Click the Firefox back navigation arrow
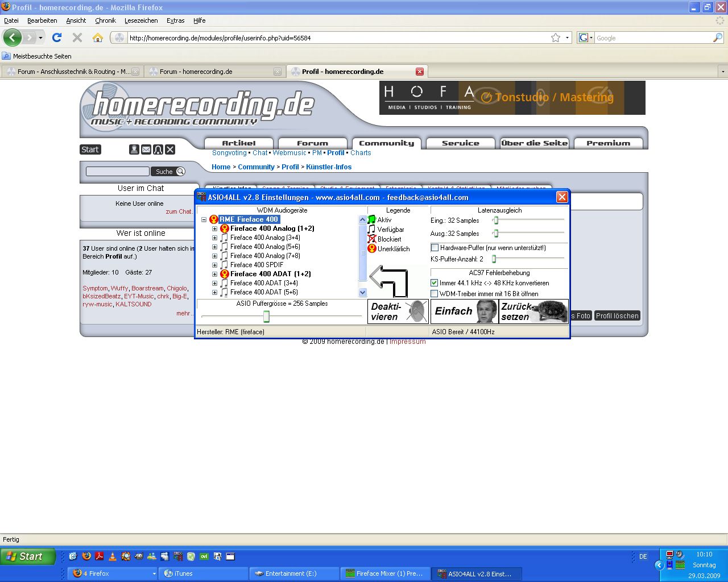 point(12,38)
